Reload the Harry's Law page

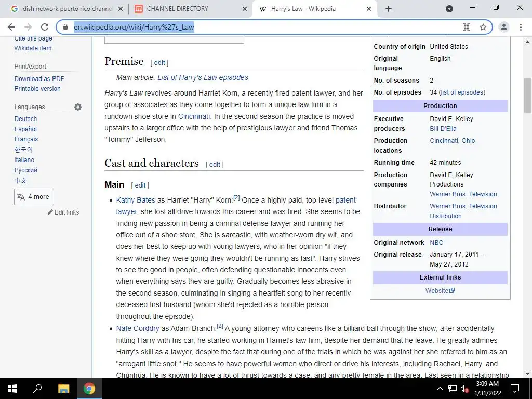pos(45,27)
